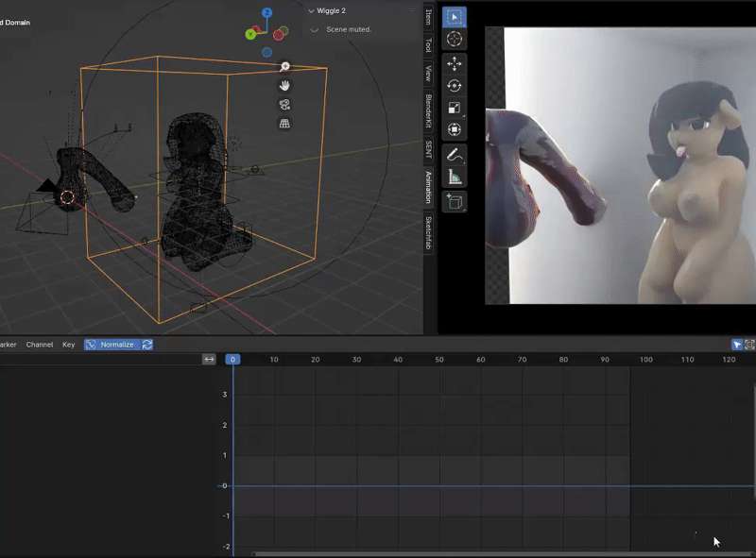The width and height of the screenshot is (756, 558).
Task: Select the Transform tool
Action: [x=454, y=129]
